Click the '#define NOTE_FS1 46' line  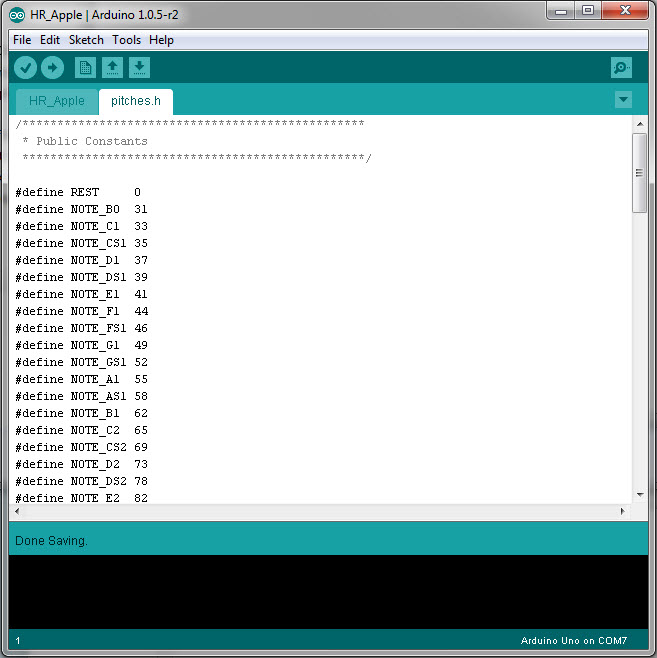coord(81,328)
